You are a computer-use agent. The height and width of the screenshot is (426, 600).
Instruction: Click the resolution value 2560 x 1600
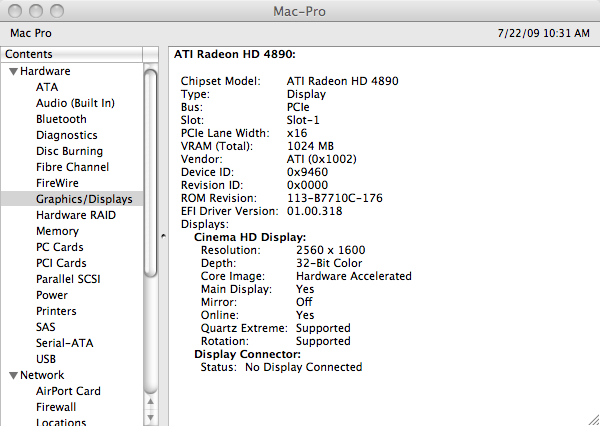(x=331, y=250)
